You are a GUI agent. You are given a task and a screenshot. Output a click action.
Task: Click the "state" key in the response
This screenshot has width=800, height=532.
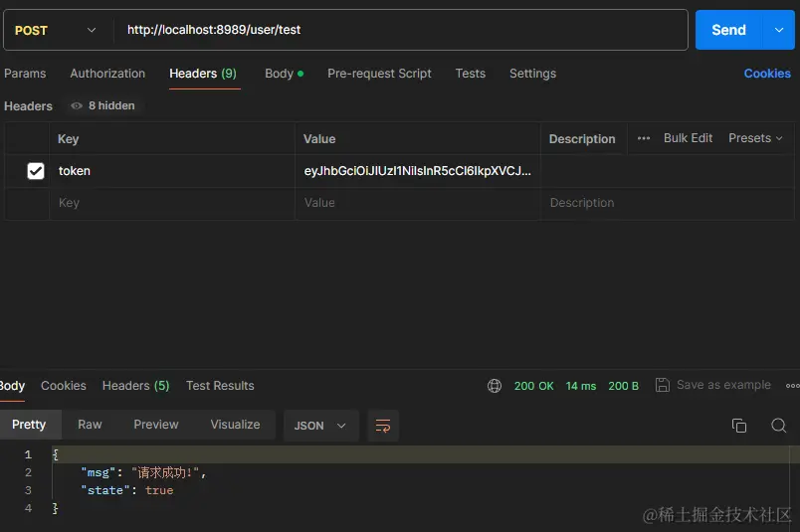[105, 490]
